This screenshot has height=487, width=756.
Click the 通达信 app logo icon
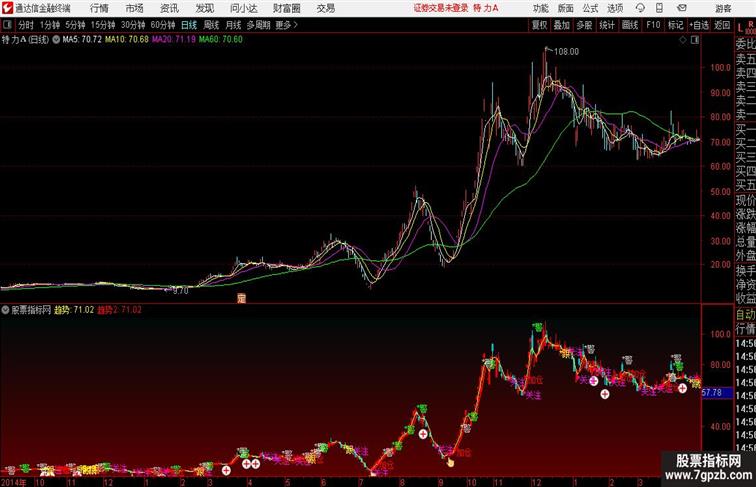point(7,8)
